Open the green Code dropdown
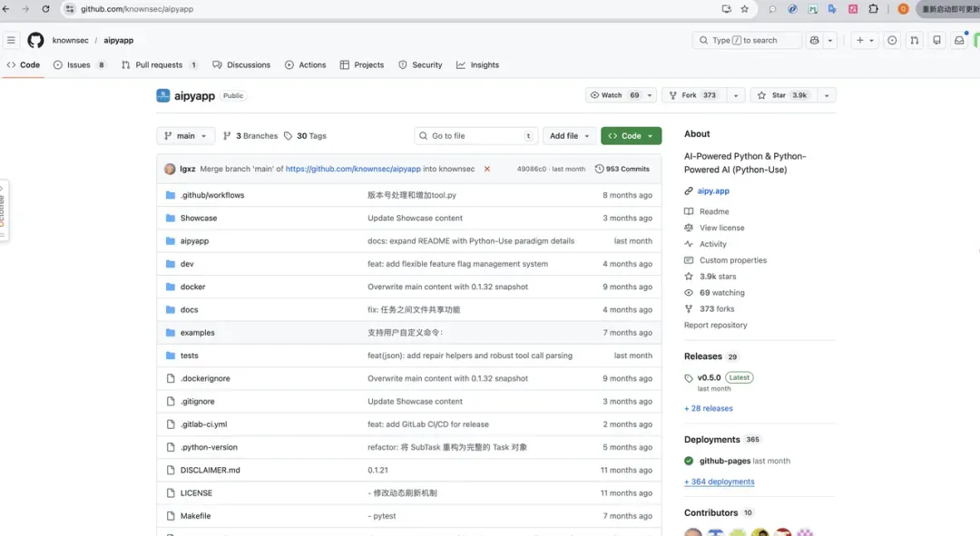 [x=631, y=136]
